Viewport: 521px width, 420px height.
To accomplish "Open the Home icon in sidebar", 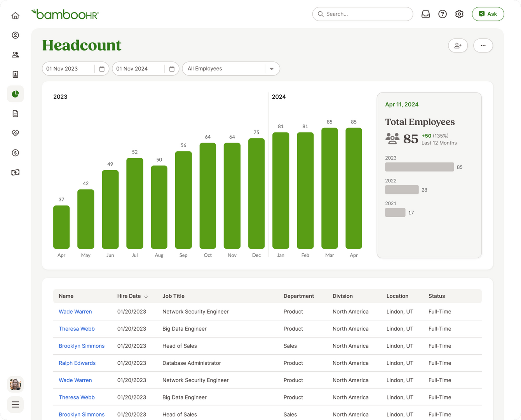I will [x=15, y=16].
